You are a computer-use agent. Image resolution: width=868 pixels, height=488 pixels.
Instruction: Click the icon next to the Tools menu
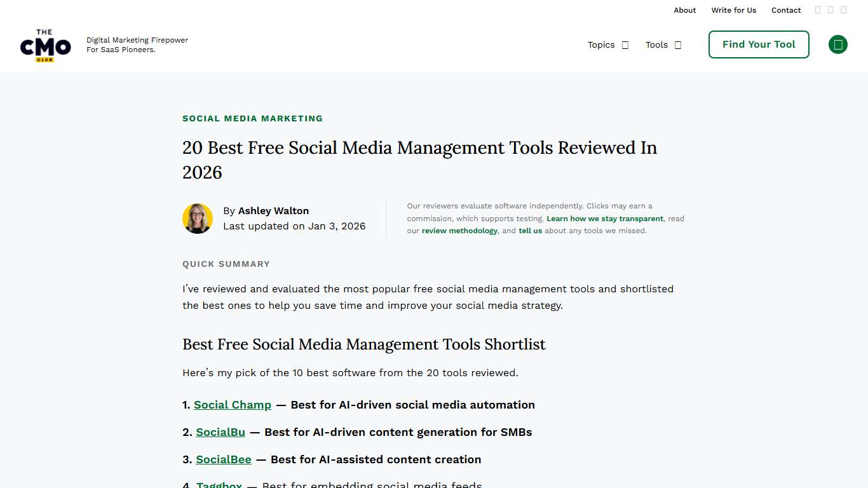[x=678, y=44]
